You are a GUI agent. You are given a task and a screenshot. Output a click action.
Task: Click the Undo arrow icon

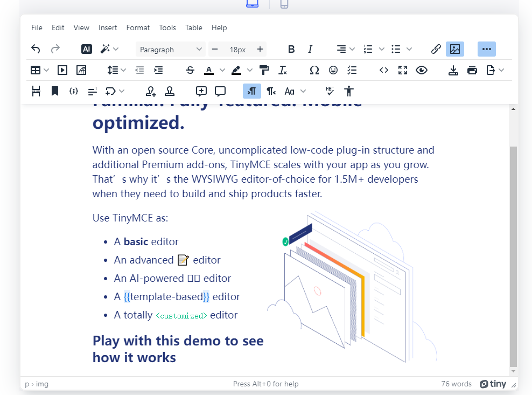(36, 49)
